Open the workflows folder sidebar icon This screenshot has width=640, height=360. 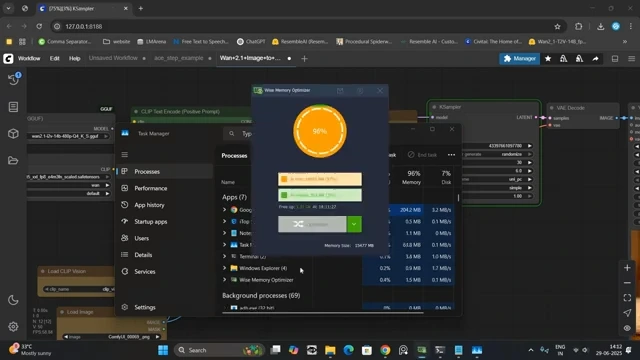pos(13,160)
